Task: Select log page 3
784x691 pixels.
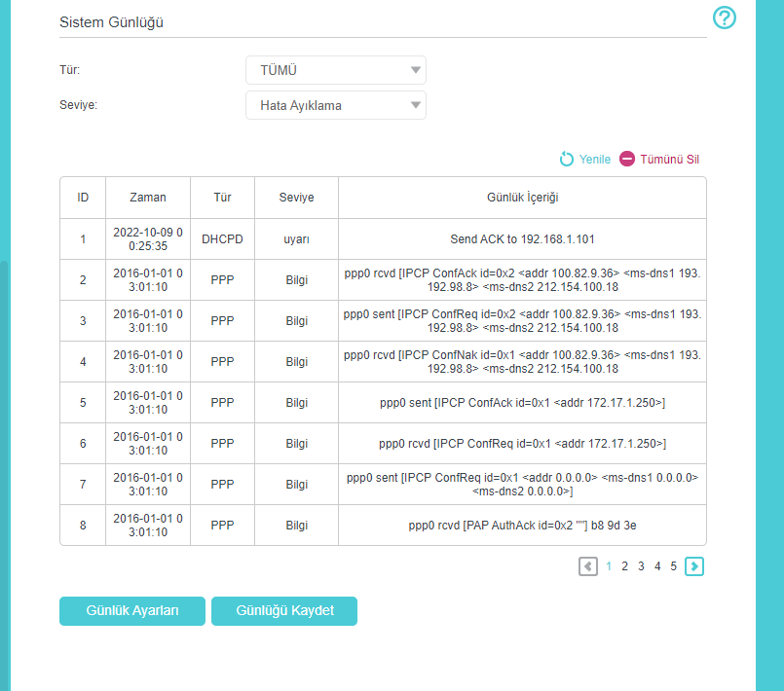Action: [641, 566]
